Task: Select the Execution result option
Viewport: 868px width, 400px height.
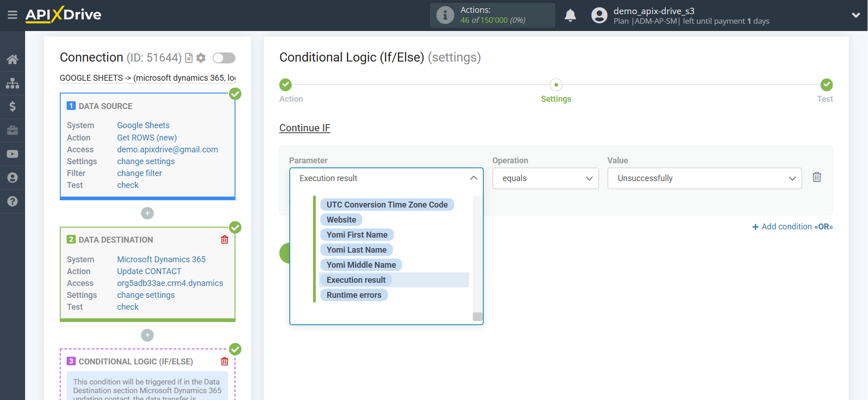Action: click(356, 280)
